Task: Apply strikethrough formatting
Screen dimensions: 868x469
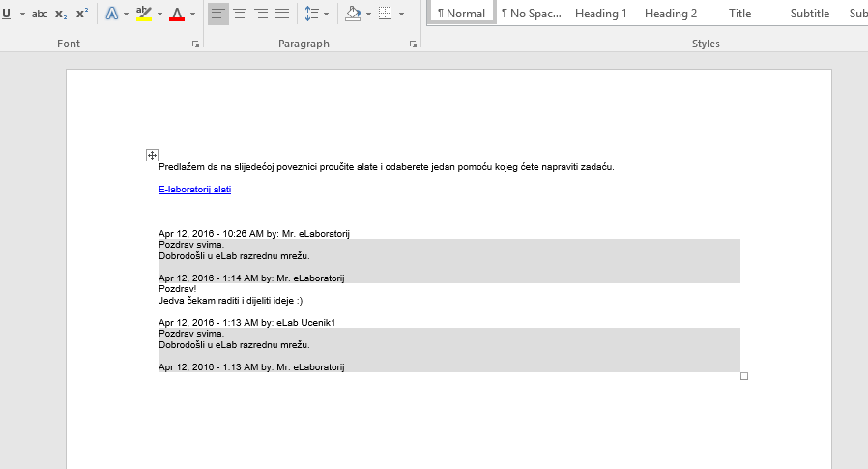Action: click(x=40, y=14)
